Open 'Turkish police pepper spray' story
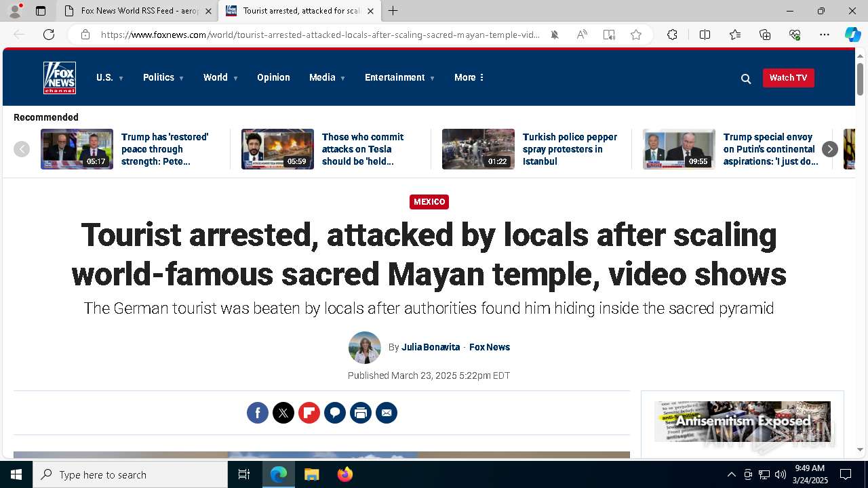Viewport: 868px width, 488px height. coord(570,149)
